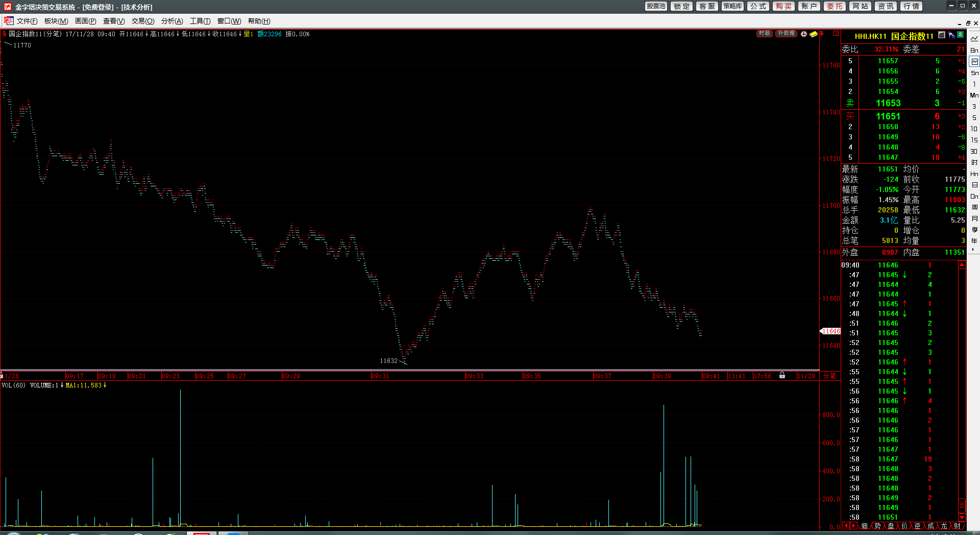Open the 查看(V) menu
Screen dimensions: 980x535
(114, 21)
